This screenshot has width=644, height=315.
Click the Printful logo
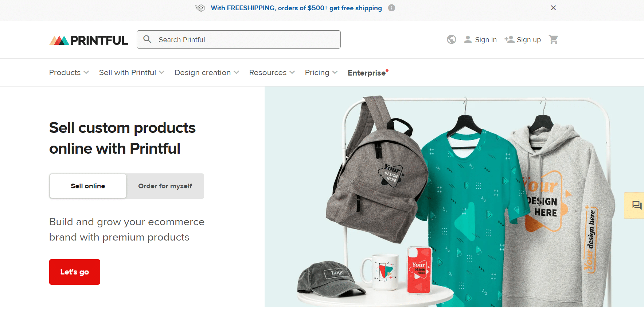pyautogui.click(x=89, y=40)
